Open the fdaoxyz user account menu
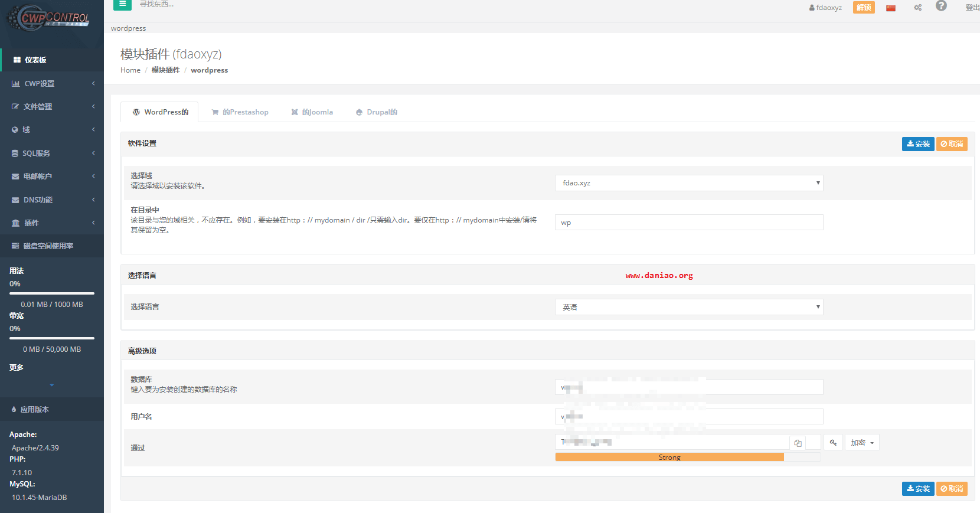Viewport: 980px width, 513px height. pyautogui.click(x=825, y=8)
